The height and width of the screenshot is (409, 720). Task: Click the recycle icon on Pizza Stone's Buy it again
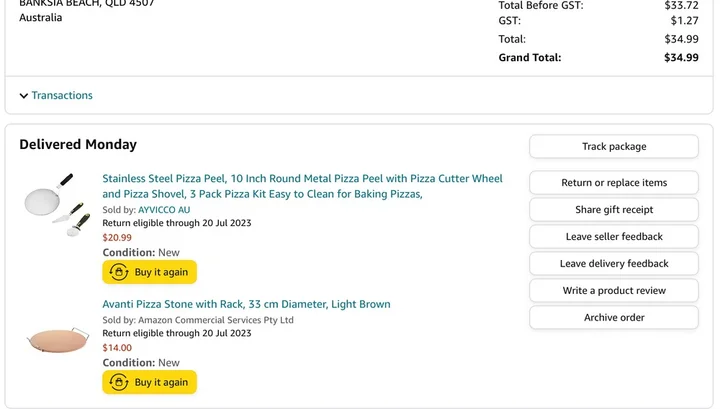119,382
